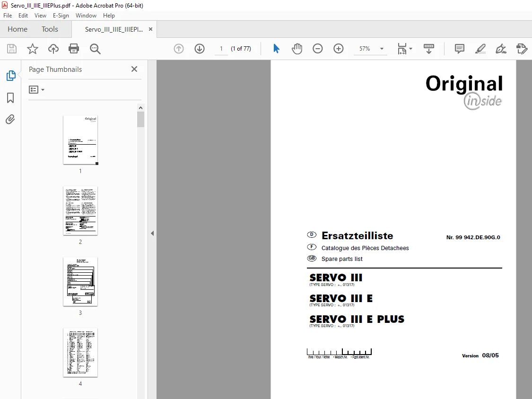Open the Find text magnifier icon

click(95, 49)
